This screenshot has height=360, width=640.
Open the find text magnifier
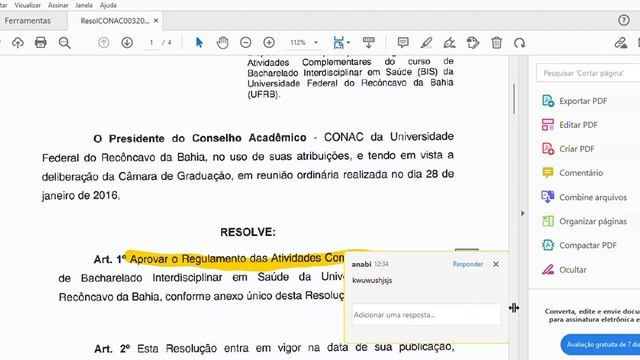point(64,43)
